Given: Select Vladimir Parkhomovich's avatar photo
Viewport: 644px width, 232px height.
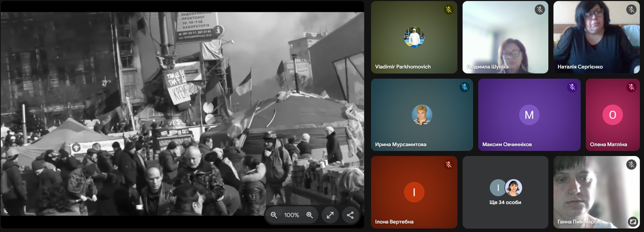Looking at the screenshot, I should [414, 37].
